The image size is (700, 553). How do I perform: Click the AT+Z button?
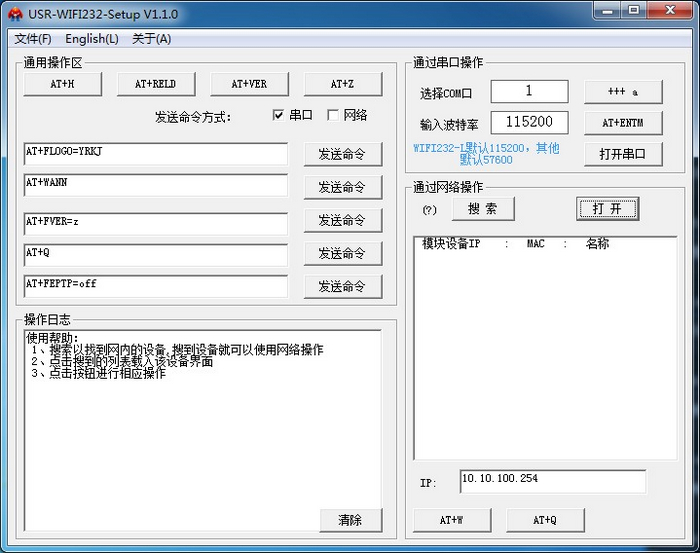click(x=343, y=84)
